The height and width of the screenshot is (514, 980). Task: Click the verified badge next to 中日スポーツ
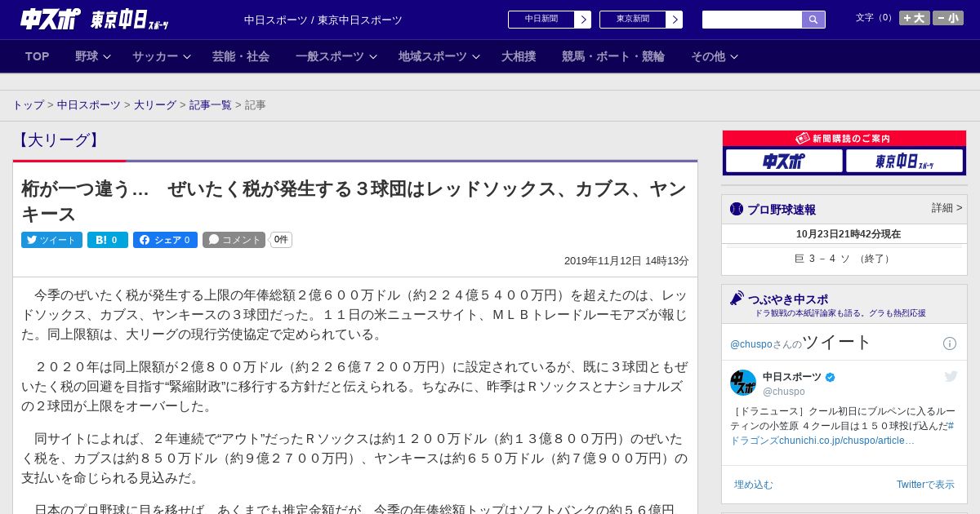point(831,377)
